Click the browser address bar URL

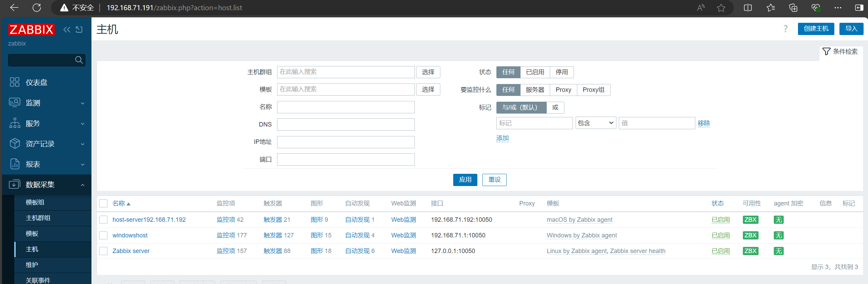[174, 7]
